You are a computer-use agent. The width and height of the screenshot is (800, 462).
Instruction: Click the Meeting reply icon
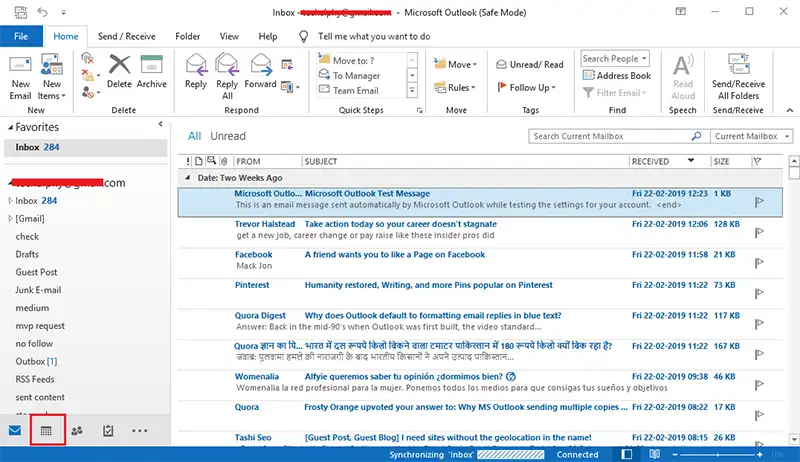pos(287,65)
